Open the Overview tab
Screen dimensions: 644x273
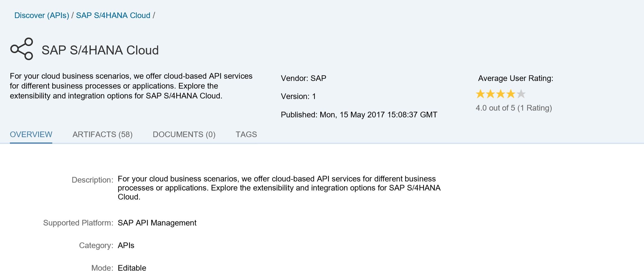31,134
